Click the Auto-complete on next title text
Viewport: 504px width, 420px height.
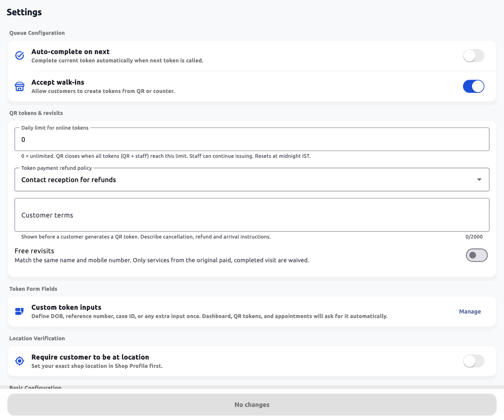pos(70,52)
